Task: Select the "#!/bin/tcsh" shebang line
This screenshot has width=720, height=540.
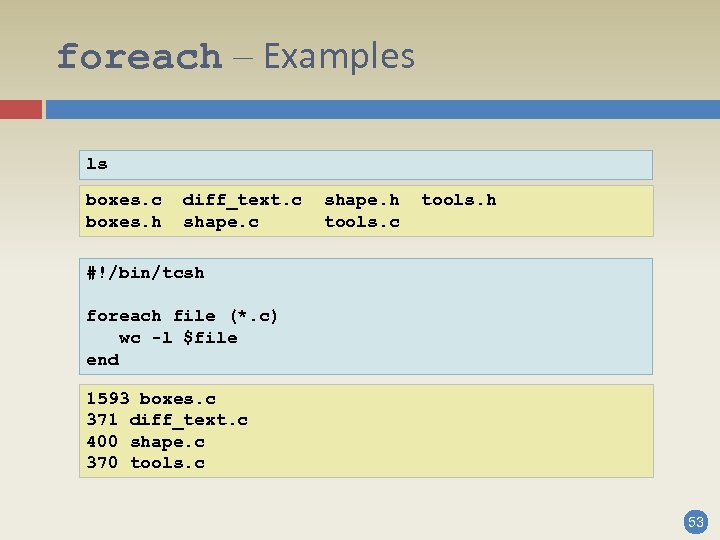Action: (x=145, y=272)
